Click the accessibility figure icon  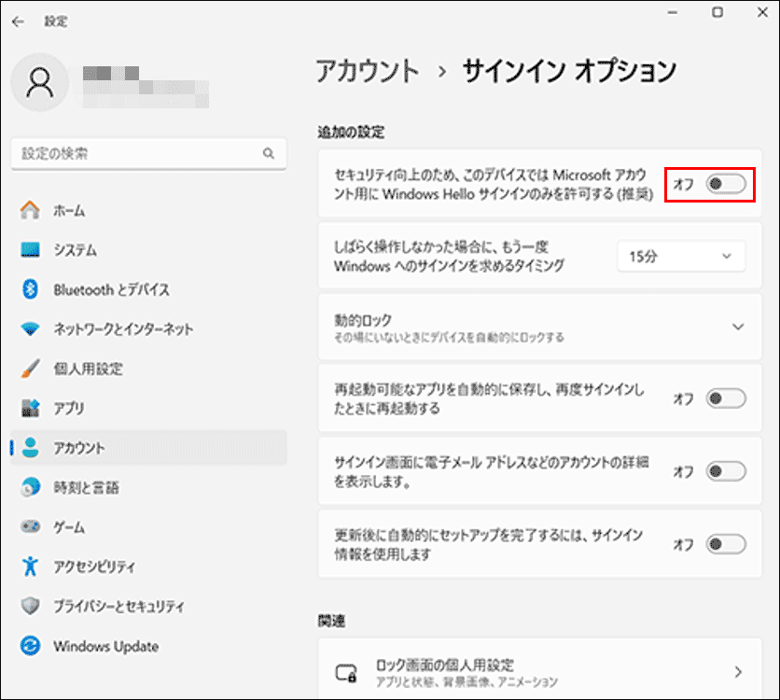[31, 567]
